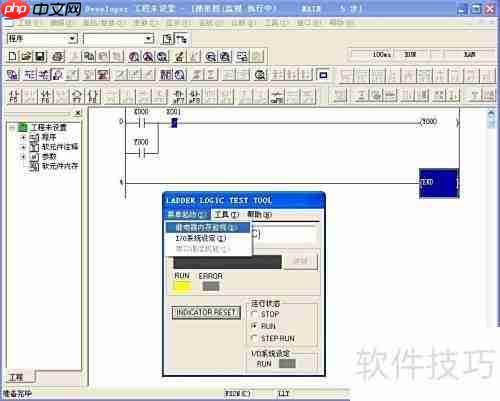Viewport: 500px width, 401px height.
Task: Click the caF10 ladder symbol icon
Action: point(277,96)
